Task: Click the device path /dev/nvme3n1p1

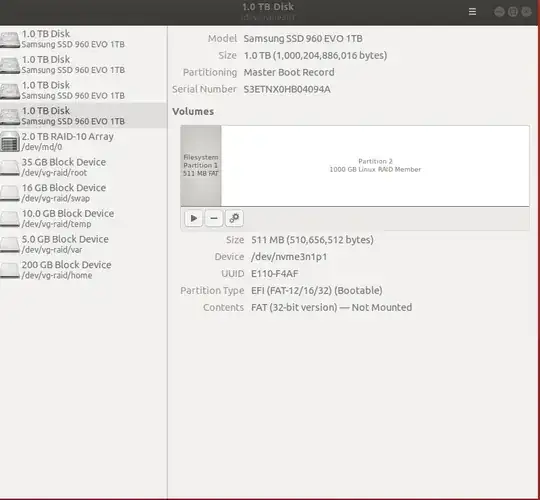Action: [x=289, y=257]
